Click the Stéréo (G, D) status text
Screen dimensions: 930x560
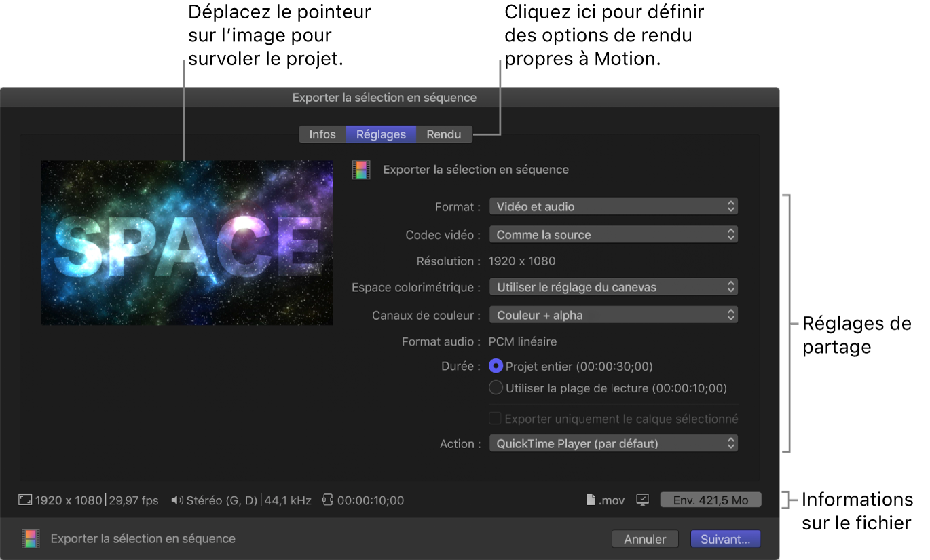(x=221, y=500)
